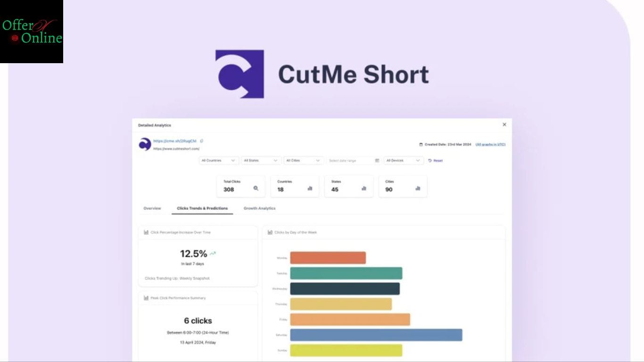
Task: Open the All graphs in UTC link
Action: pyautogui.click(x=490, y=144)
